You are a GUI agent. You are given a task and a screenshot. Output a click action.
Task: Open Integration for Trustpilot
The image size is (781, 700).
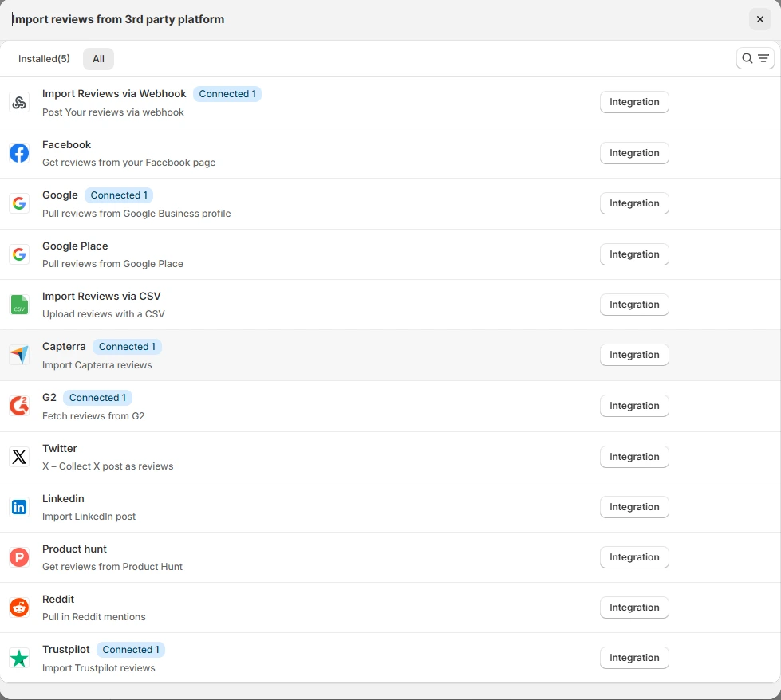click(633, 658)
